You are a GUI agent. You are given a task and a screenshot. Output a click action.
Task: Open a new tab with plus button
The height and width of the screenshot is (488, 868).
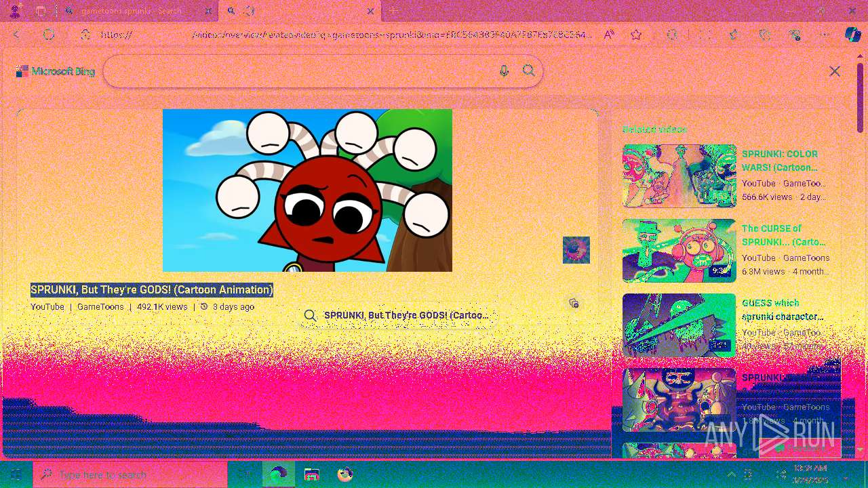(393, 11)
